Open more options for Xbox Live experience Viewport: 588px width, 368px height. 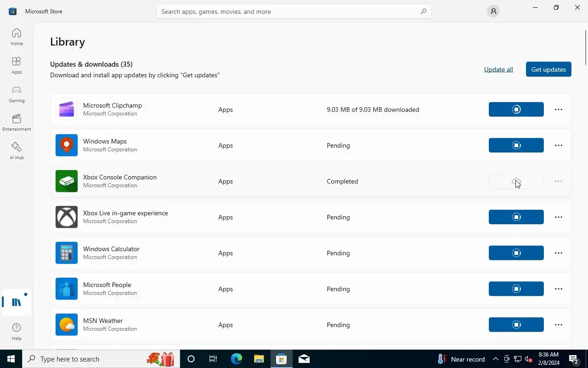tap(559, 217)
